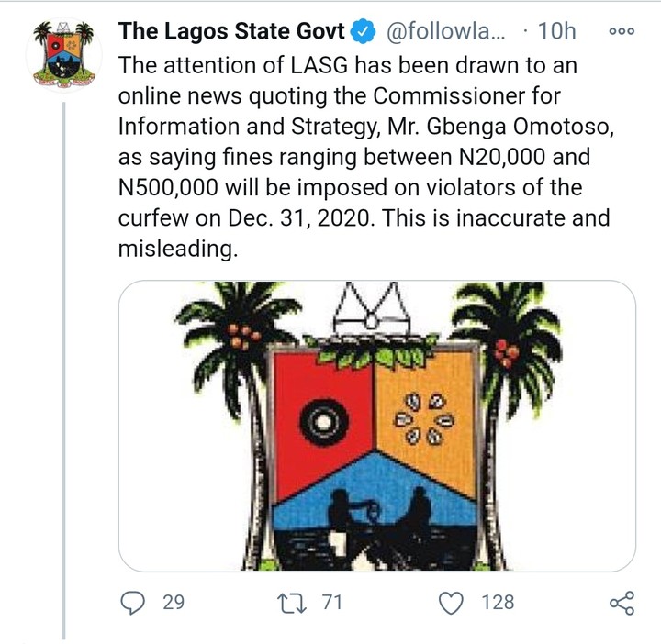Click the 10h timestamp

click(557, 31)
